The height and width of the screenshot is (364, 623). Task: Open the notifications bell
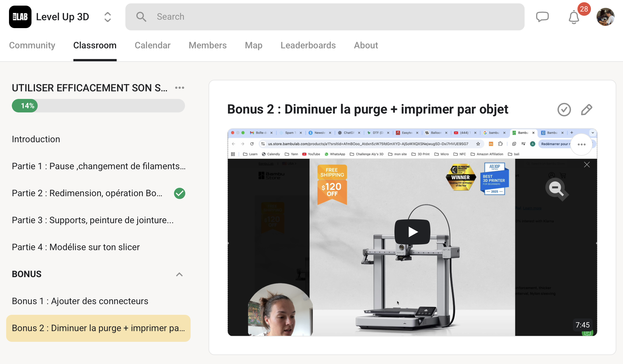click(574, 17)
